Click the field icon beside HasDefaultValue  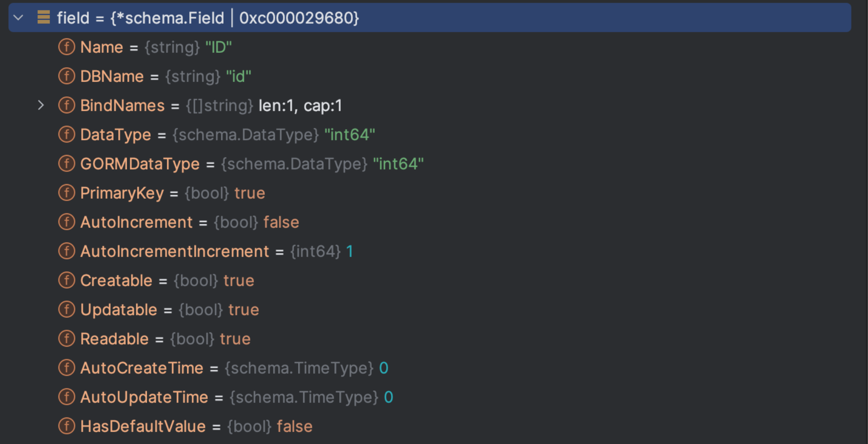tap(67, 426)
